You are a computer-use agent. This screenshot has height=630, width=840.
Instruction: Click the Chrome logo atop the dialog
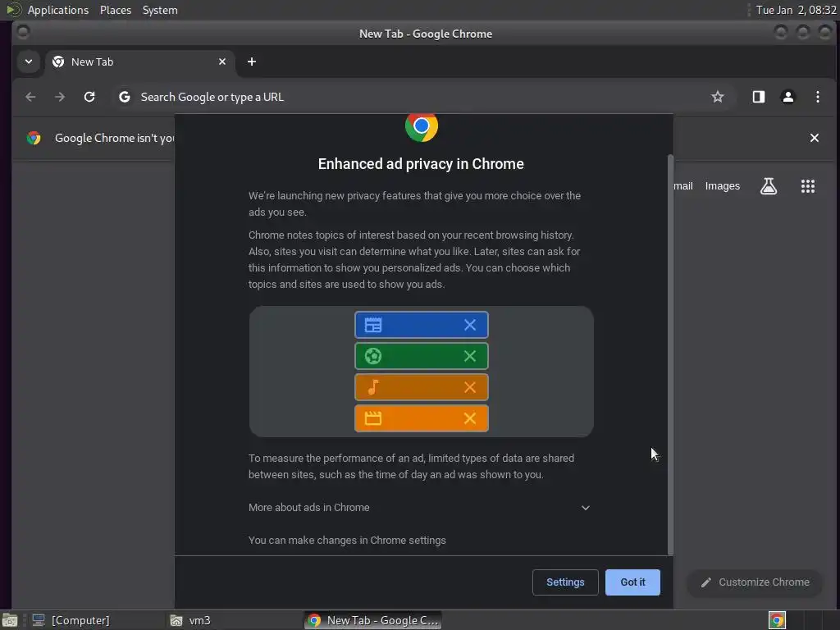(x=421, y=127)
